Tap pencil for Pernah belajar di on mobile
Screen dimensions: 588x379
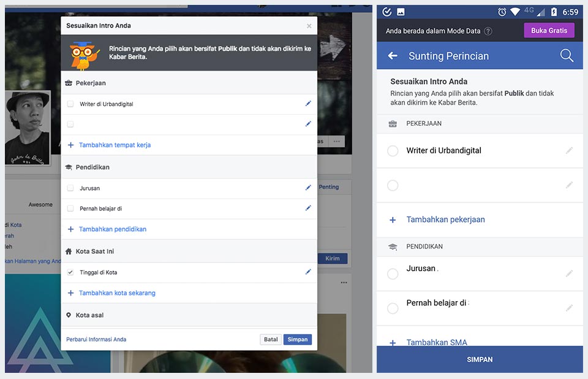(x=569, y=308)
